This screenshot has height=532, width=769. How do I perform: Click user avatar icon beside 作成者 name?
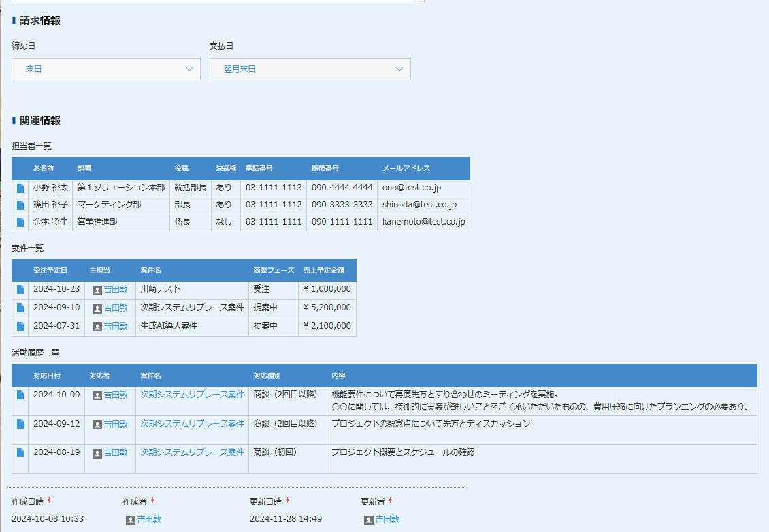click(x=131, y=520)
